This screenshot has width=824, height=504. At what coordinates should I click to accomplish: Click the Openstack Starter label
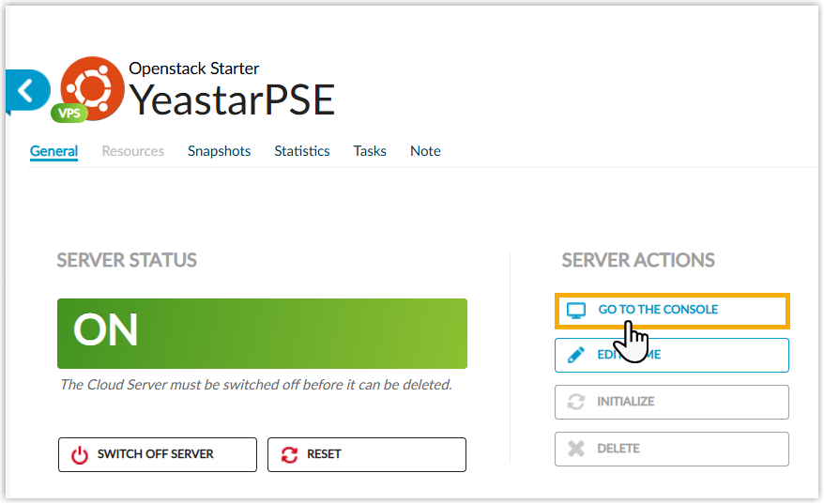[x=193, y=69]
